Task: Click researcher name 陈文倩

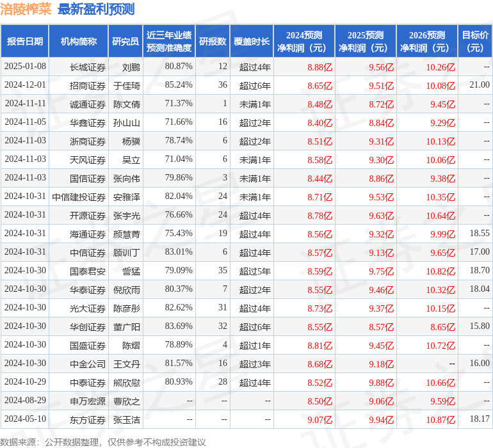Action: click(x=127, y=104)
